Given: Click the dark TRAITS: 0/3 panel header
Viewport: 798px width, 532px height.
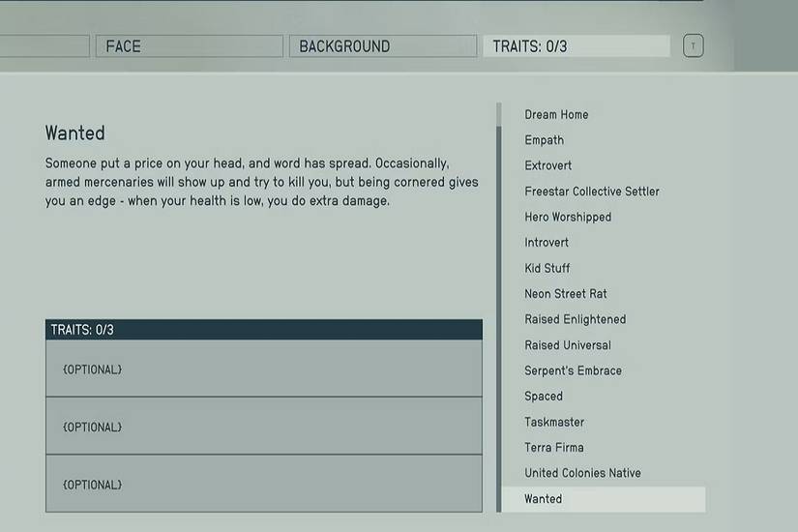Looking at the screenshot, I should click(x=264, y=330).
